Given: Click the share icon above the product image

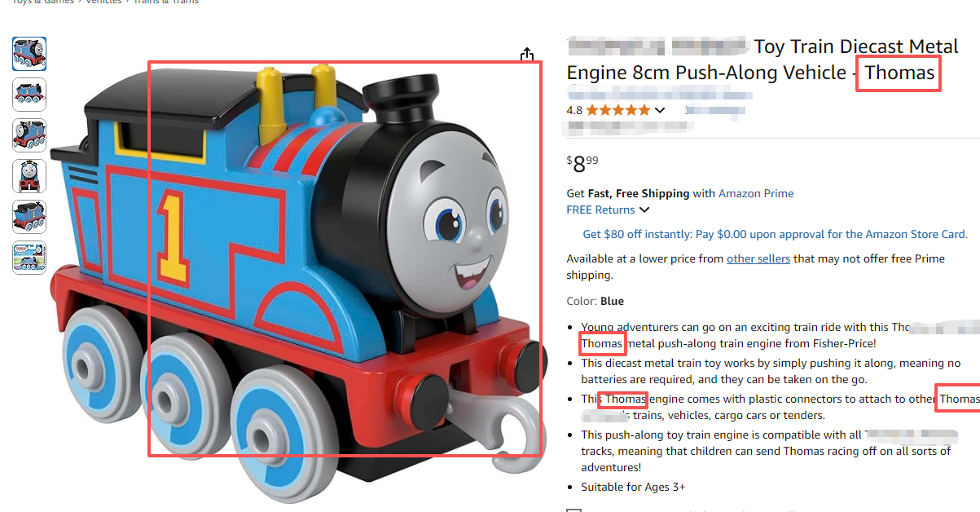Looking at the screenshot, I should click(527, 55).
